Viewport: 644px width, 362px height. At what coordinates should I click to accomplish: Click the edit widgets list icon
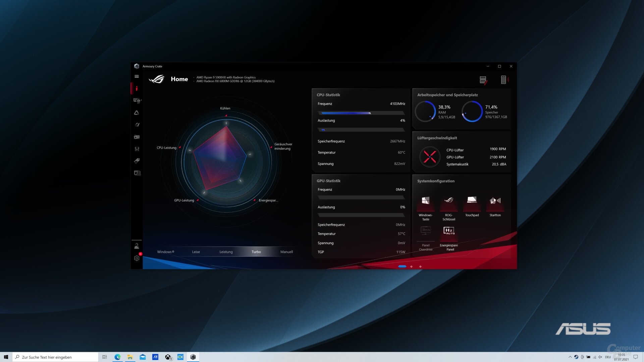tap(483, 80)
